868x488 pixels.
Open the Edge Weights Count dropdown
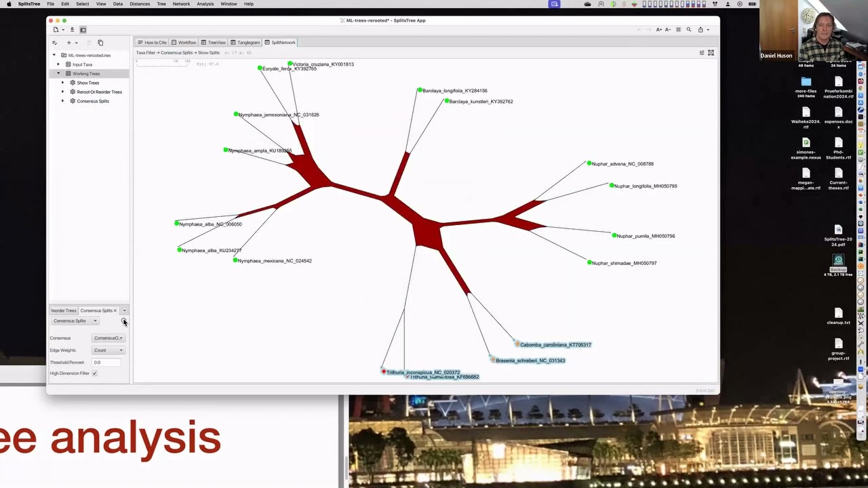tap(108, 350)
